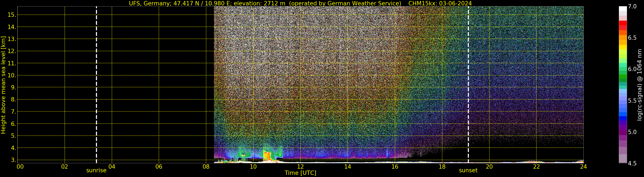Click height tick label "9."
The width and height of the screenshot is (644, 177).
(x=13, y=87)
